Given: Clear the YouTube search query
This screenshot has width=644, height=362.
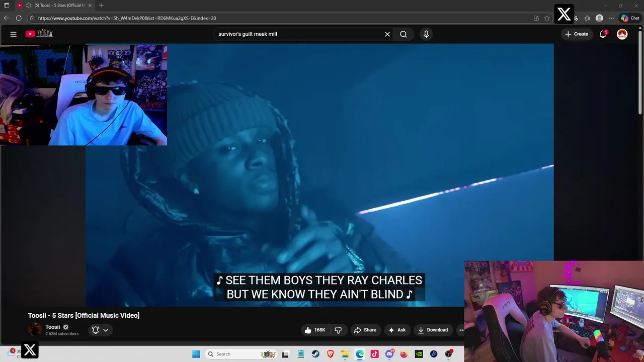Looking at the screenshot, I should tap(387, 34).
